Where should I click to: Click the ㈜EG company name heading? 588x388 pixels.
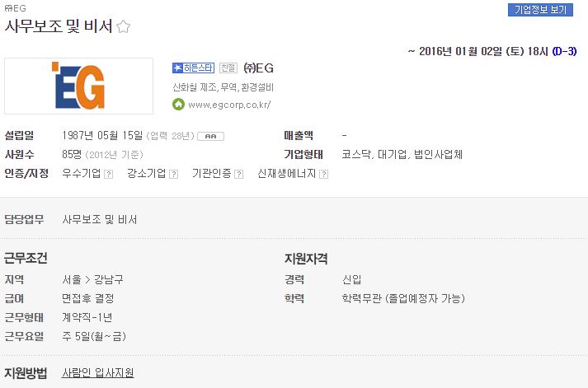pos(258,68)
